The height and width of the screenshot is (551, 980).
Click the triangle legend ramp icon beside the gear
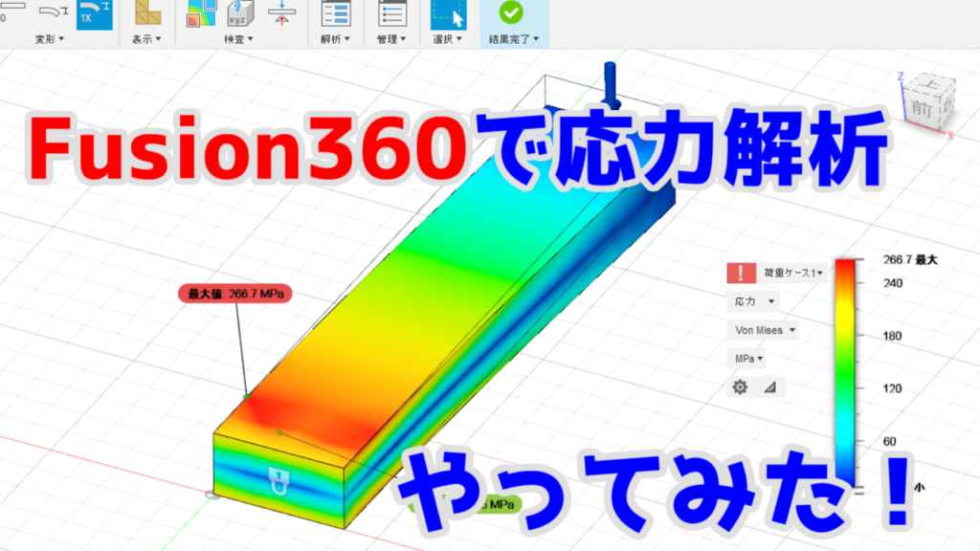pos(768,386)
